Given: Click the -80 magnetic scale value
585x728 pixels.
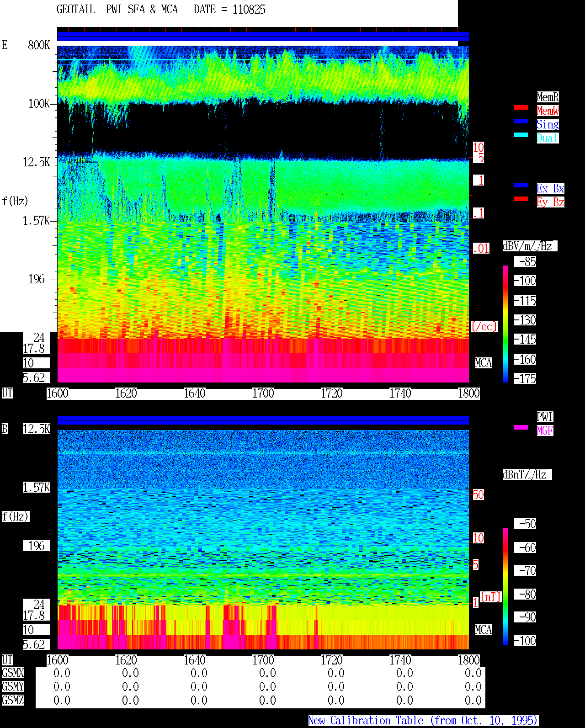Looking at the screenshot, I should 526,594.
